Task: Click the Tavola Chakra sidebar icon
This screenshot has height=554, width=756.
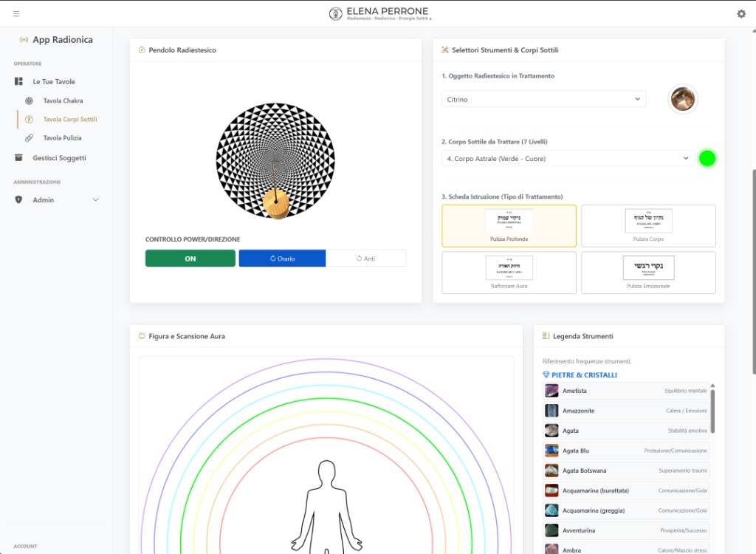Action: click(x=29, y=100)
